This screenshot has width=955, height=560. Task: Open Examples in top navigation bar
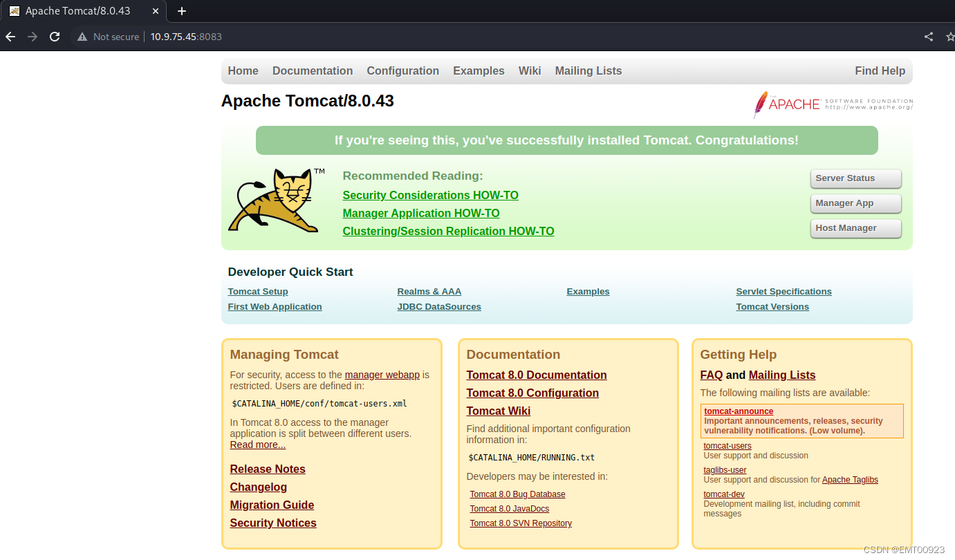[x=479, y=71]
